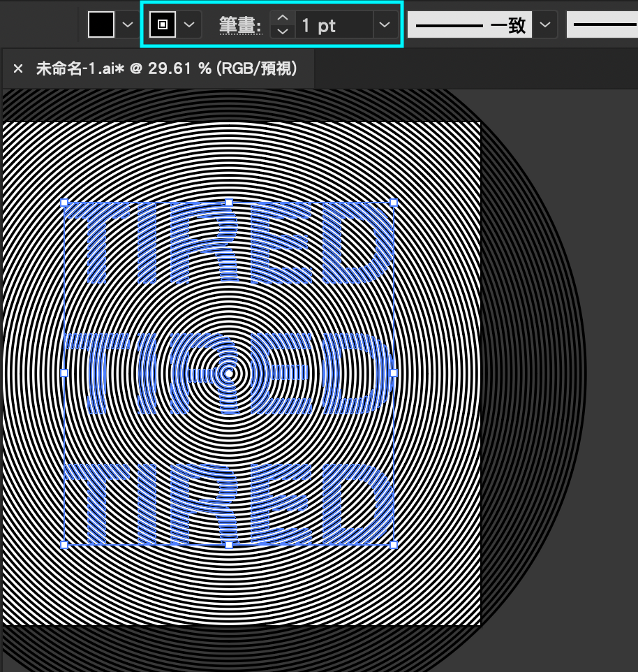
Task: Click the bottom-center selection handle
Action: pyautogui.click(x=229, y=545)
